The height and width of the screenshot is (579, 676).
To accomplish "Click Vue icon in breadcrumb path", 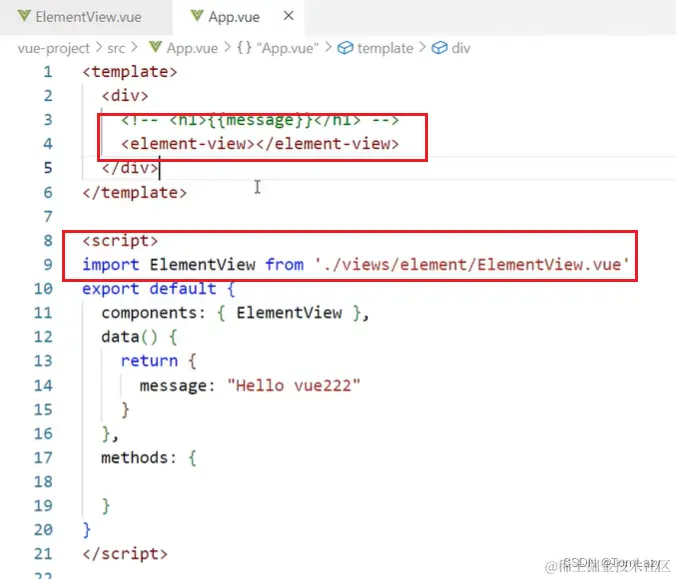I will click(155, 47).
